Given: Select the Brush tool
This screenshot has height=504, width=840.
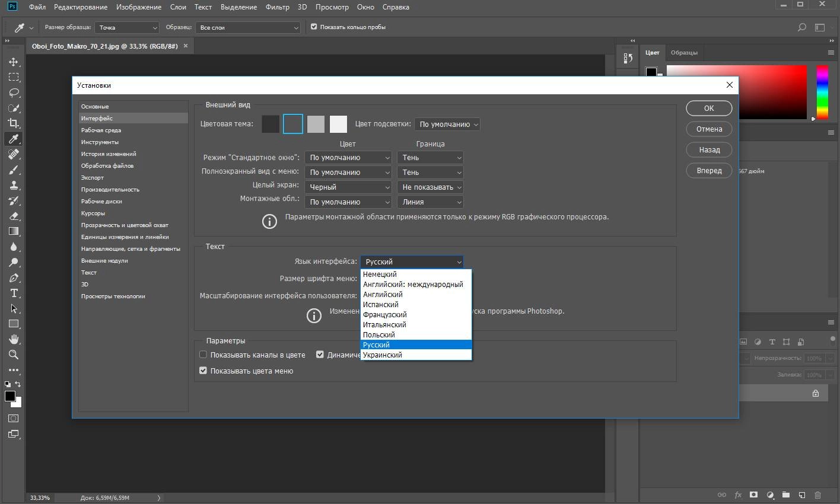Looking at the screenshot, I should pos(13,170).
